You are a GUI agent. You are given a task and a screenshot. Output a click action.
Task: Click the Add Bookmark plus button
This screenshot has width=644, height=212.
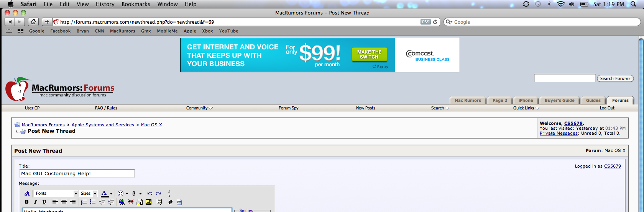point(47,22)
